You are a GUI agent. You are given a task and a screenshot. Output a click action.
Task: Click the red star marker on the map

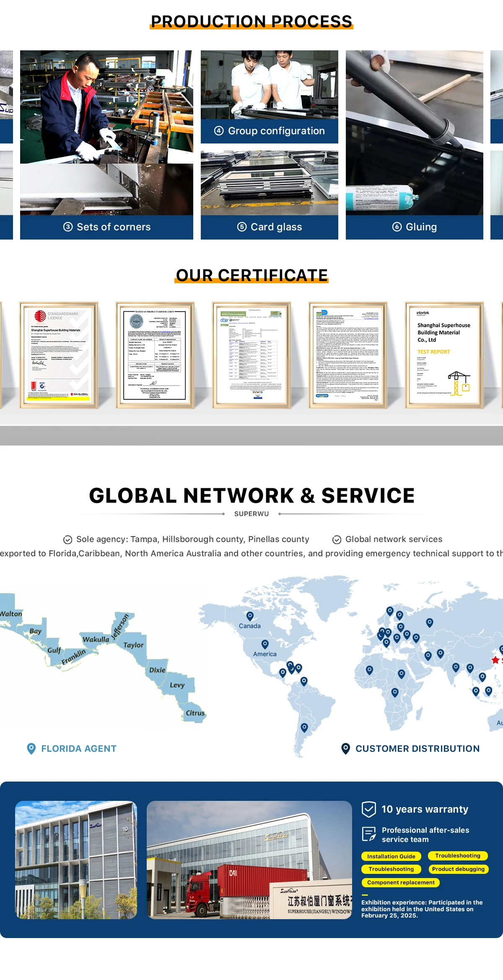(495, 660)
